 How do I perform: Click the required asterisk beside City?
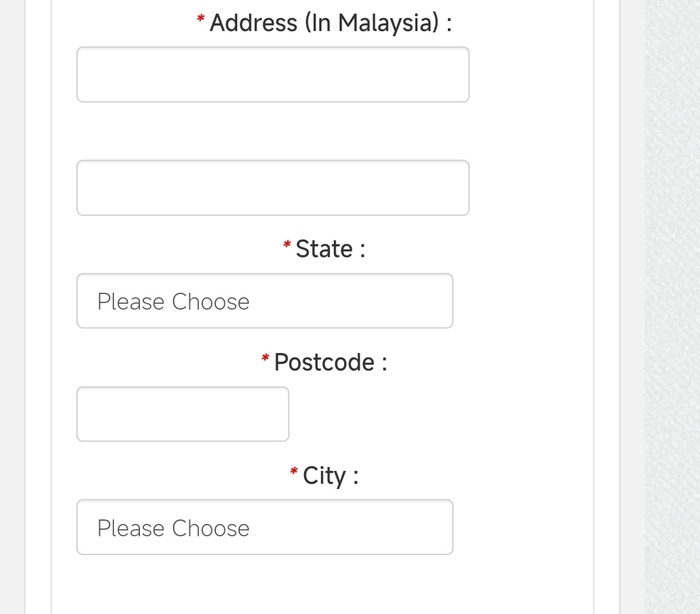294,471
